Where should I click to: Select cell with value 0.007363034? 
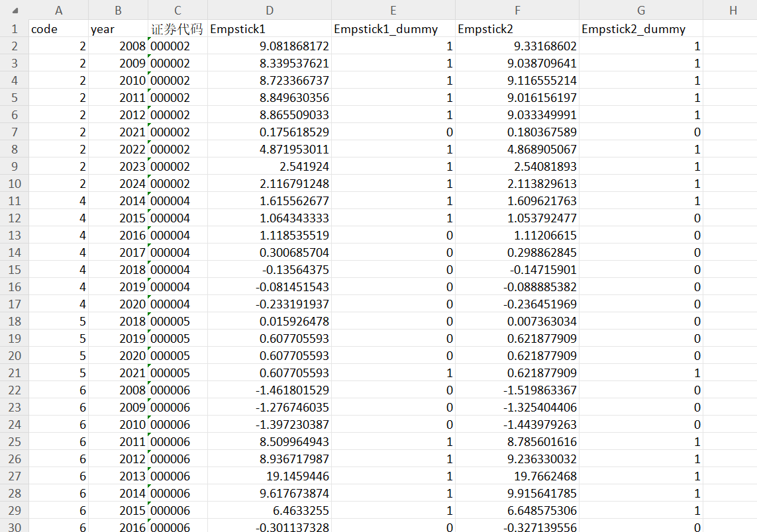point(517,321)
